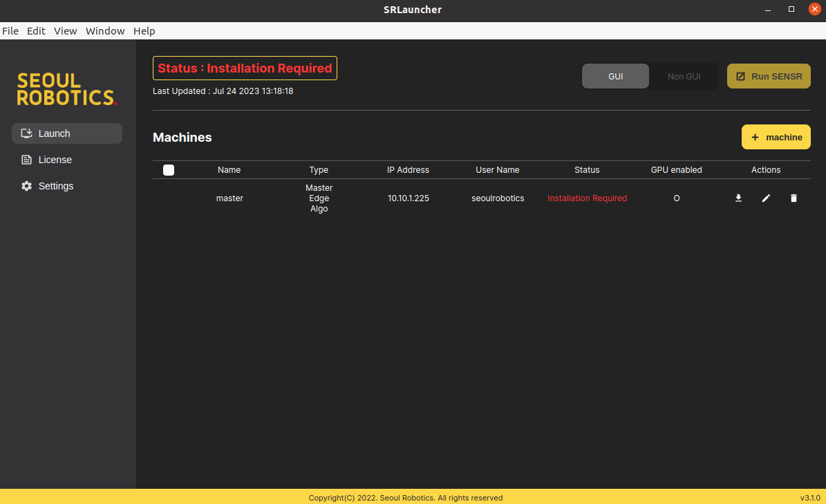This screenshot has width=826, height=504.
Task: Click the Last Updated timestamp text
Action: click(x=223, y=91)
